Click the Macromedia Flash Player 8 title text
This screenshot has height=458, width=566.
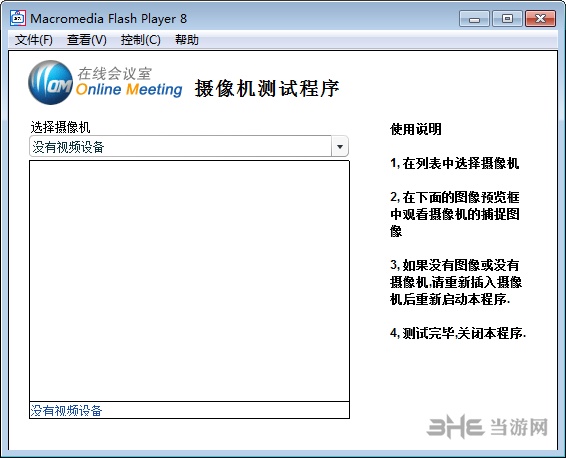pos(109,19)
